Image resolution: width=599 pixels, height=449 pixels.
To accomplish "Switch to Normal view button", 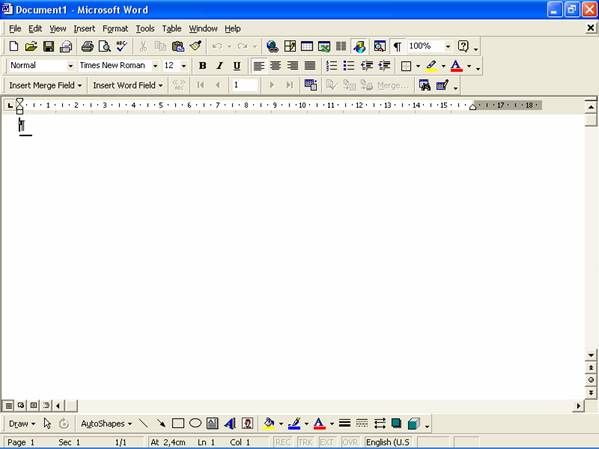I will pyautogui.click(x=8, y=405).
